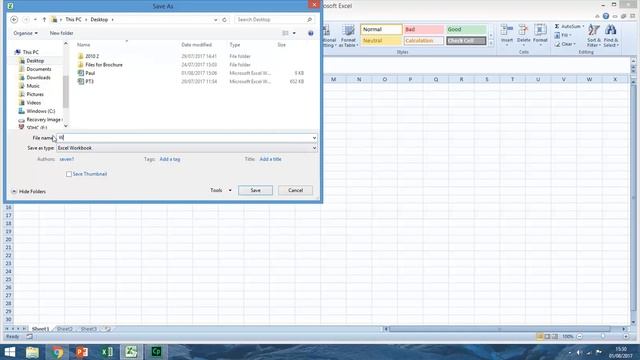Sort by the Date modified column header
This screenshot has width=640, height=360.
tap(197, 45)
